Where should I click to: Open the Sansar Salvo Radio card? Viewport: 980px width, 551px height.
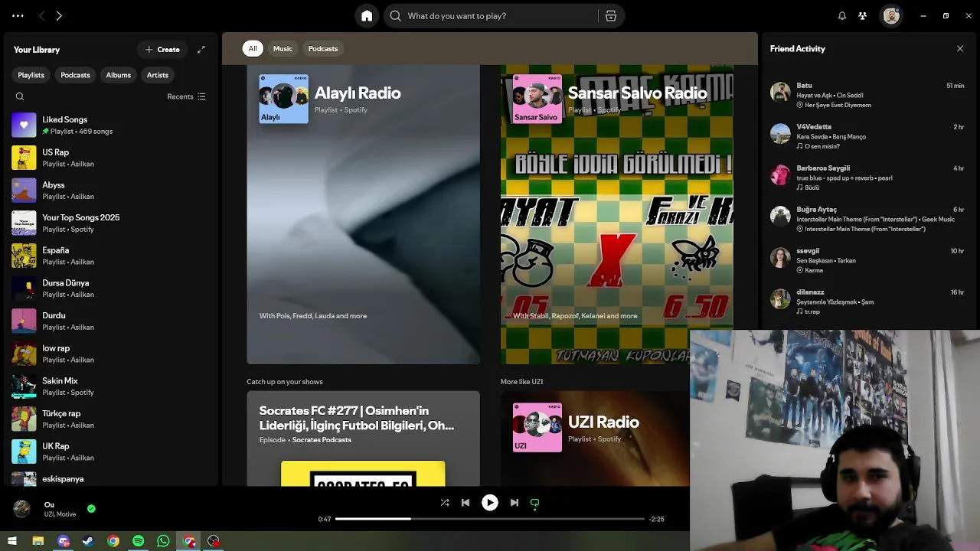pos(616,214)
